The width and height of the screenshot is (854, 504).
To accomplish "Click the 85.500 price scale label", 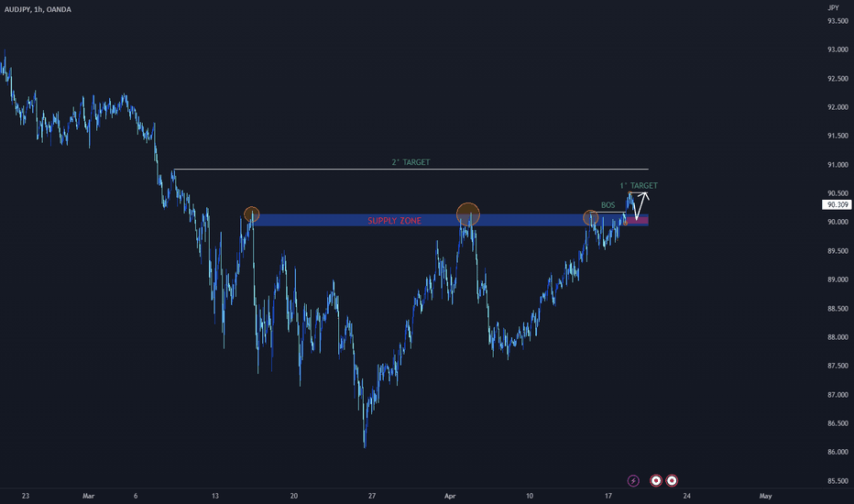I will click(838, 480).
